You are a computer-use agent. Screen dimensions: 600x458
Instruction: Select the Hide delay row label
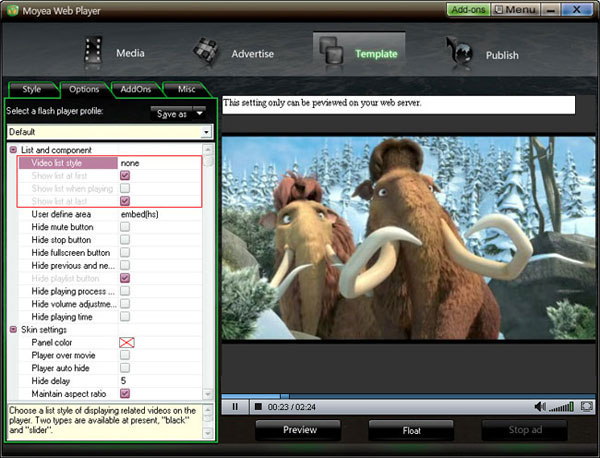(51, 381)
